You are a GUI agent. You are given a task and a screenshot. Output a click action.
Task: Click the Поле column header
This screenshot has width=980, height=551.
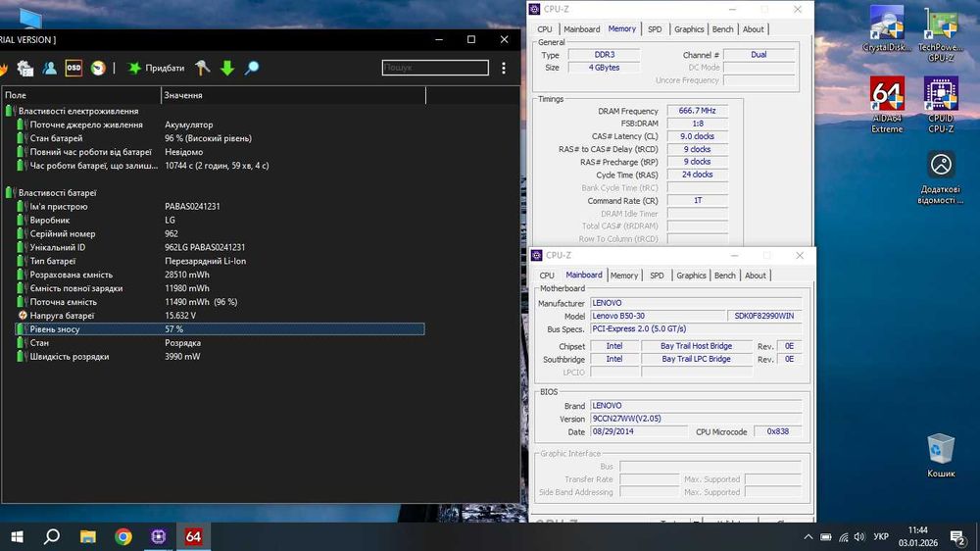[x=80, y=95]
